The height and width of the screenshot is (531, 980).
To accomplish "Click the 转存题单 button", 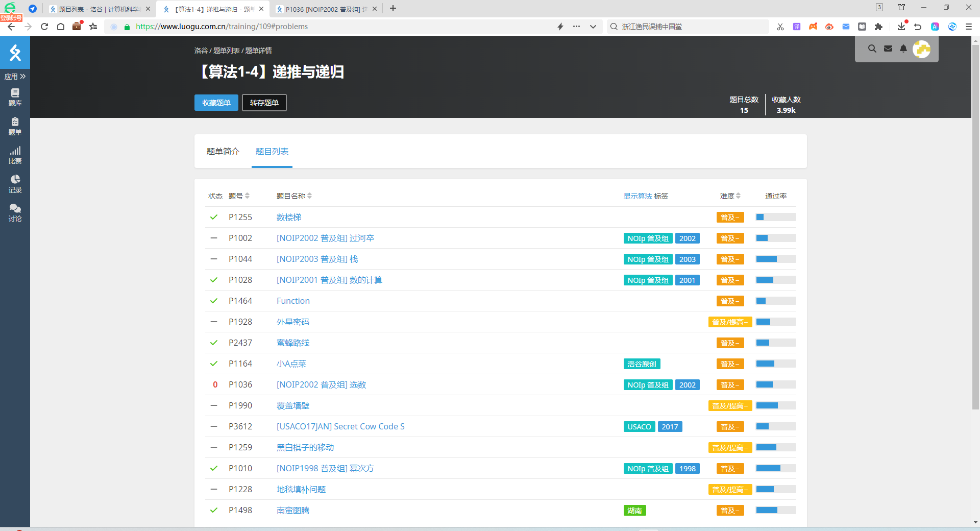I will [264, 103].
